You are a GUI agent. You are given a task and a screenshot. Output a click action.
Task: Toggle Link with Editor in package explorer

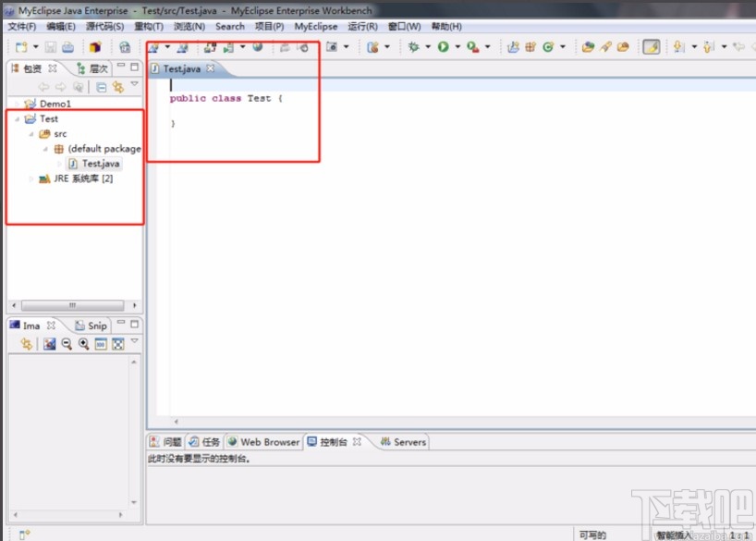[118, 87]
